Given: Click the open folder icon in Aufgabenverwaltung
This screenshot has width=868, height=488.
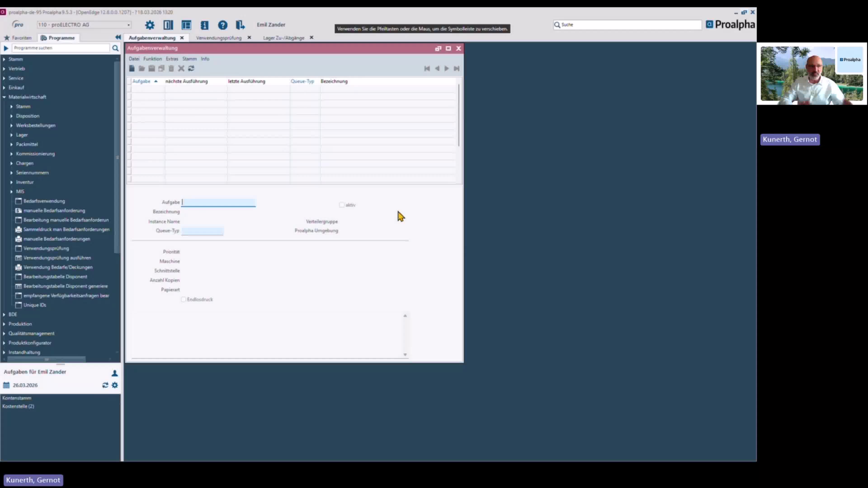Looking at the screenshot, I should coord(142,68).
